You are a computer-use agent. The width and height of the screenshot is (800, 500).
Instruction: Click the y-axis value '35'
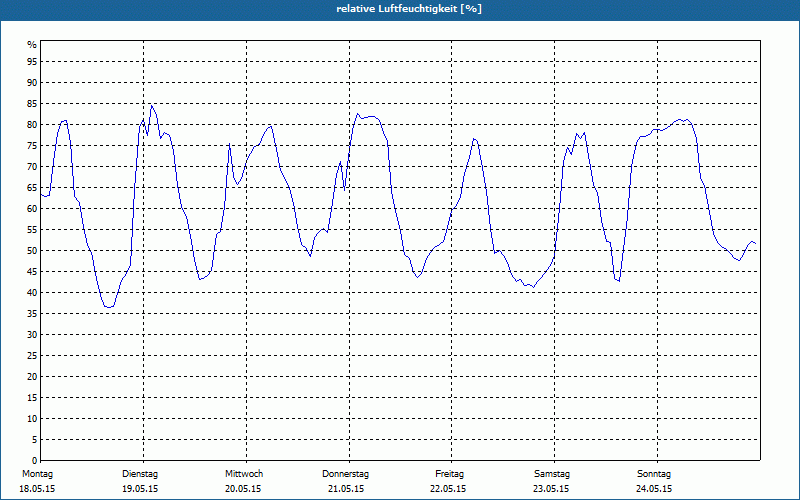pos(32,314)
